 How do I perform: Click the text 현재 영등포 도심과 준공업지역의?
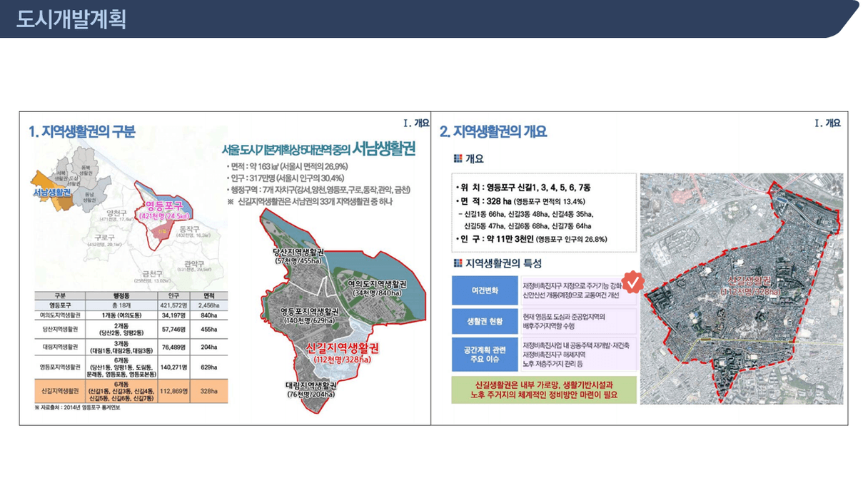click(564, 316)
